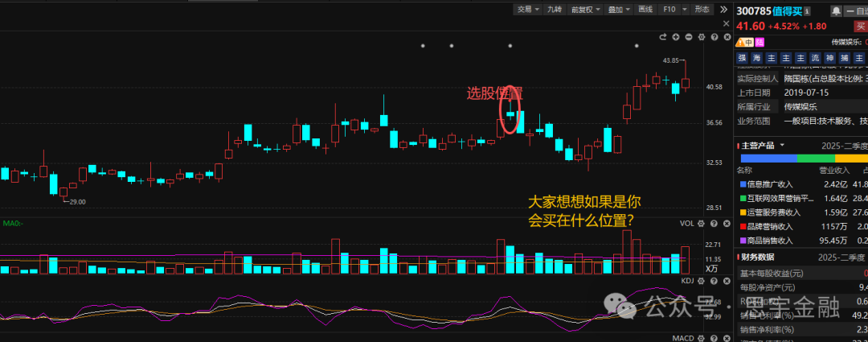Open the MACD indicator settings gear

click(702, 337)
